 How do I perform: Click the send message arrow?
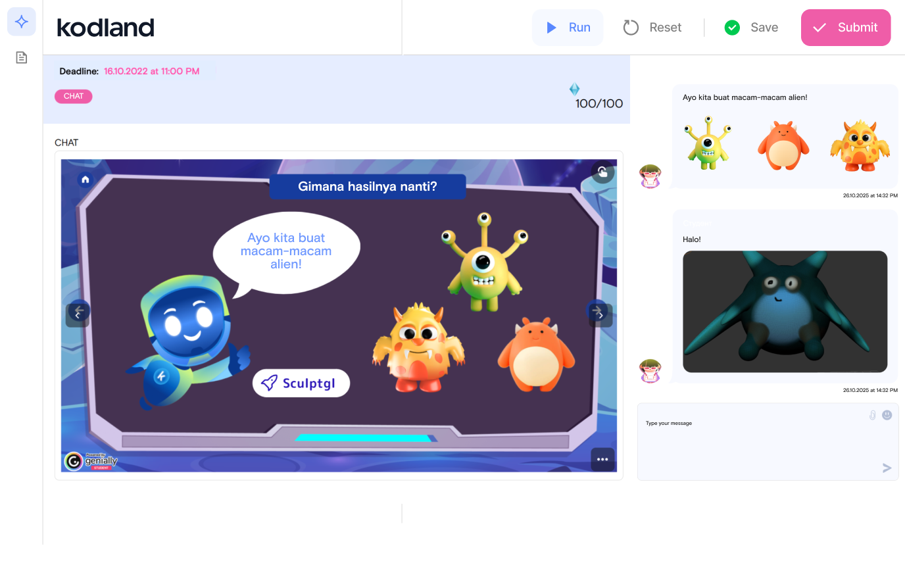click(x=887, y=468)
